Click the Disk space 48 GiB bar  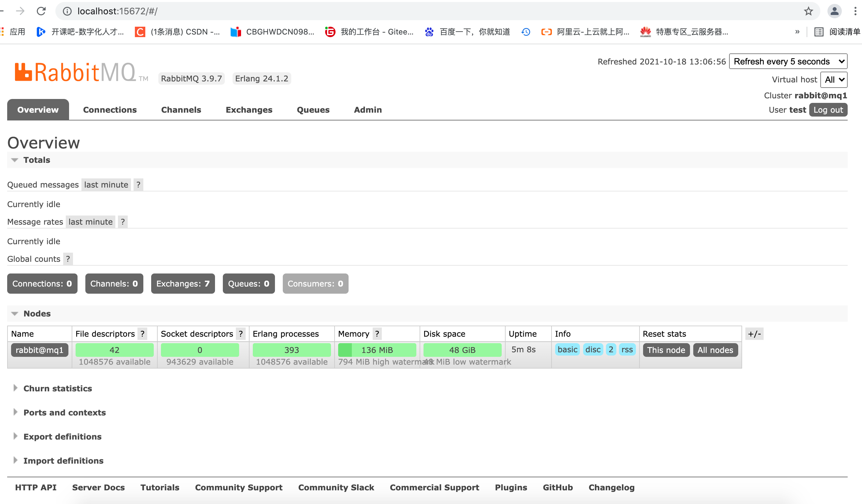[462, 350]
